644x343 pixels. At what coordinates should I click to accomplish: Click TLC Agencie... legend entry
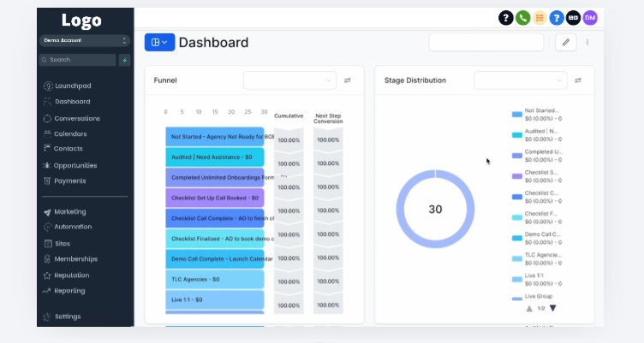click(x=537, y=259)
